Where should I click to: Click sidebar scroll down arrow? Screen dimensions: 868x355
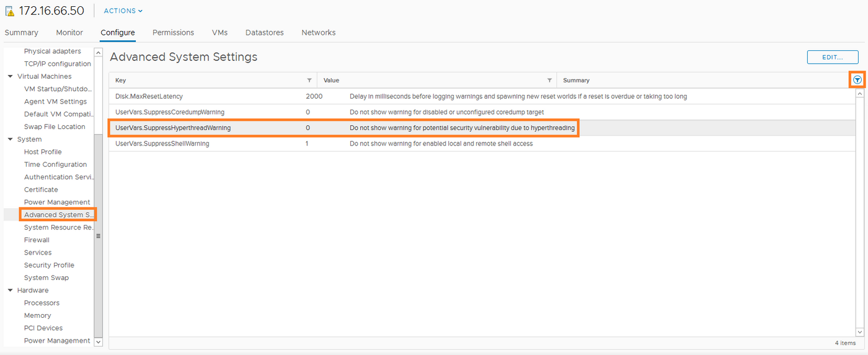tap(98, 341)
